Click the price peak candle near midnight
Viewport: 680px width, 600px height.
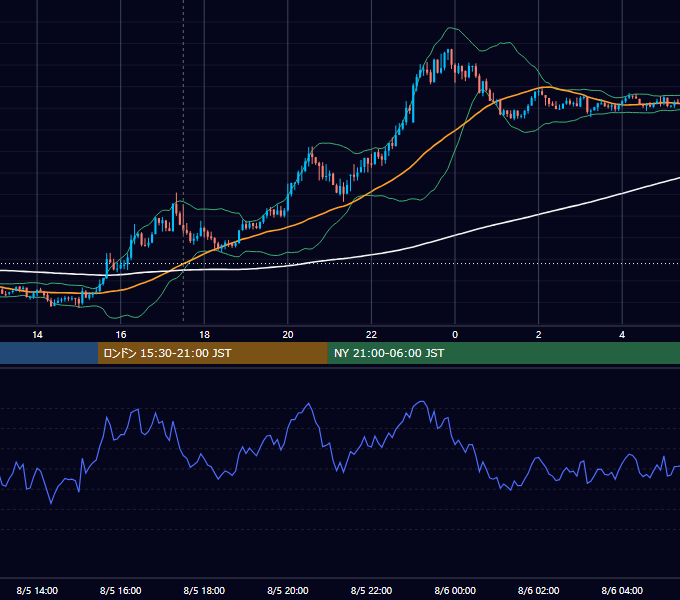click(451, 56)
